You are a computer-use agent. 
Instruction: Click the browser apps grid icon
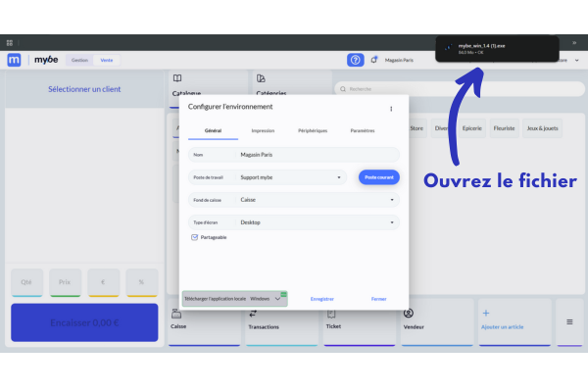pos(10,43)
